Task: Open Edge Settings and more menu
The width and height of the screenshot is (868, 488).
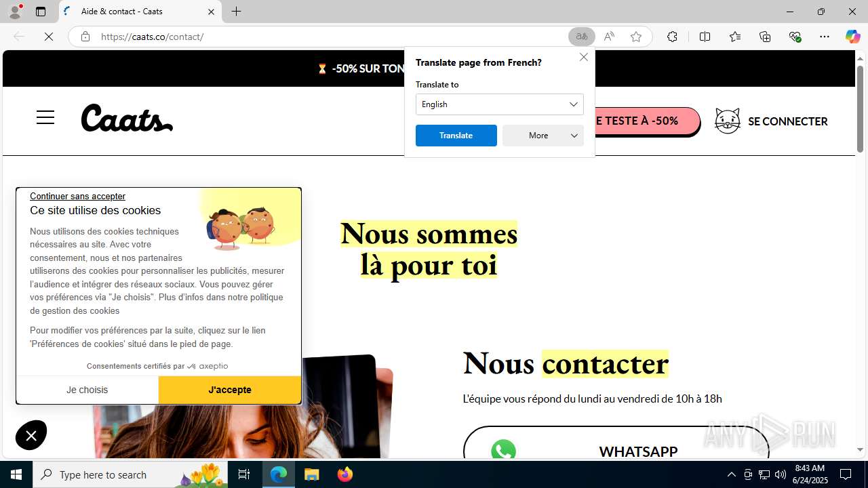Action: pos(825,37)
